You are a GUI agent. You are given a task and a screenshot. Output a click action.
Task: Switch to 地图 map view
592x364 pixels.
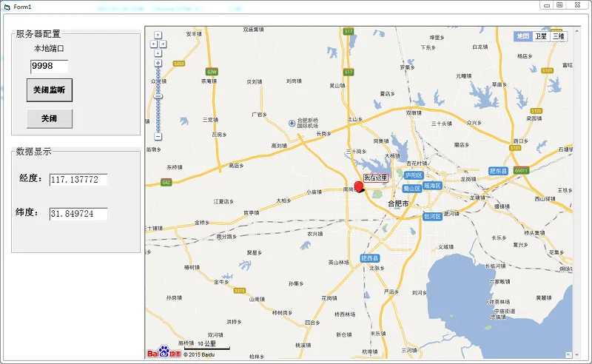523,36
